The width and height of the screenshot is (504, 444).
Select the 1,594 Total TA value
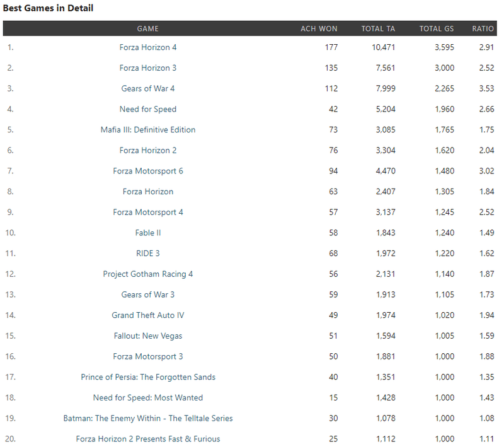coord(386,336)
